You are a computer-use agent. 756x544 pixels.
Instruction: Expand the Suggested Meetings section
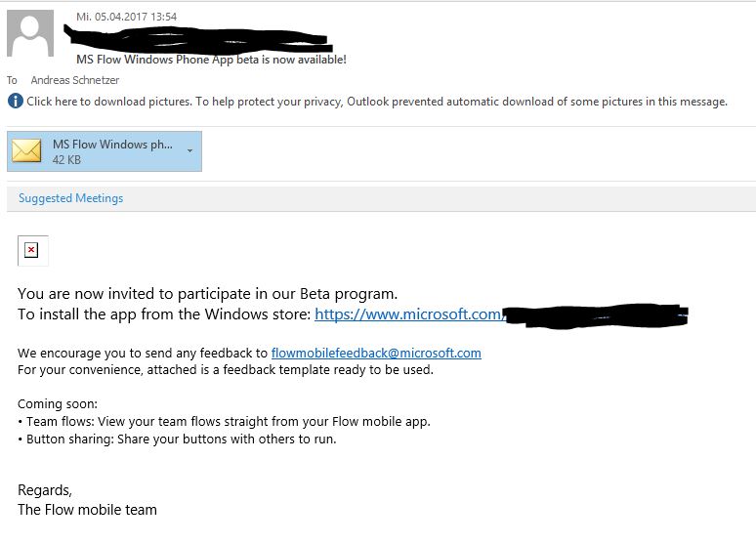pyautogui.click(x=70, y=198)
